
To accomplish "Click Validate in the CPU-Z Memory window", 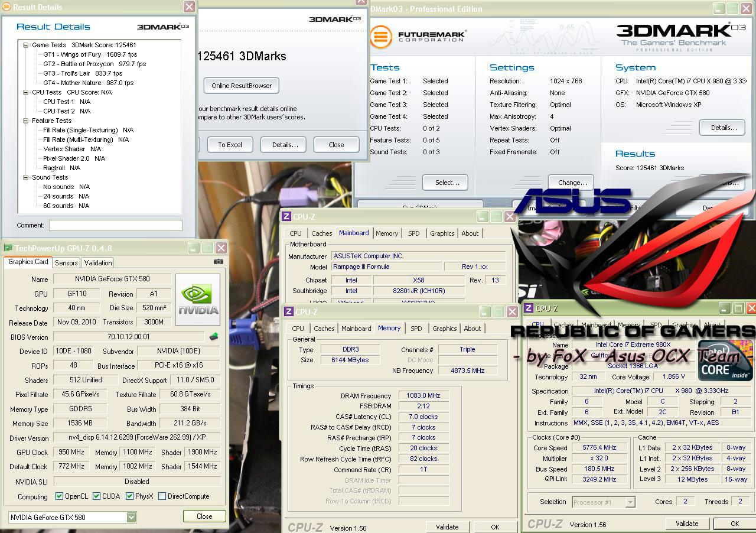I will (x=447, y=527).
